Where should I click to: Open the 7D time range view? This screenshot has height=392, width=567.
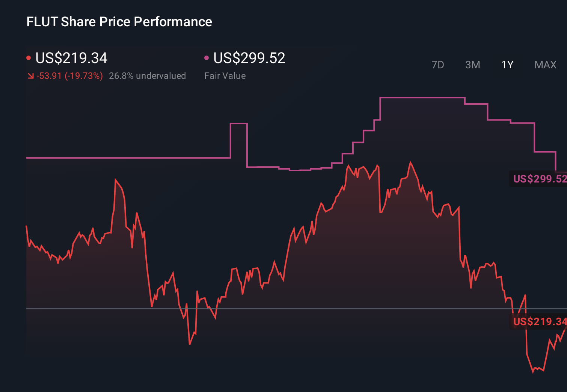[438, 65]
